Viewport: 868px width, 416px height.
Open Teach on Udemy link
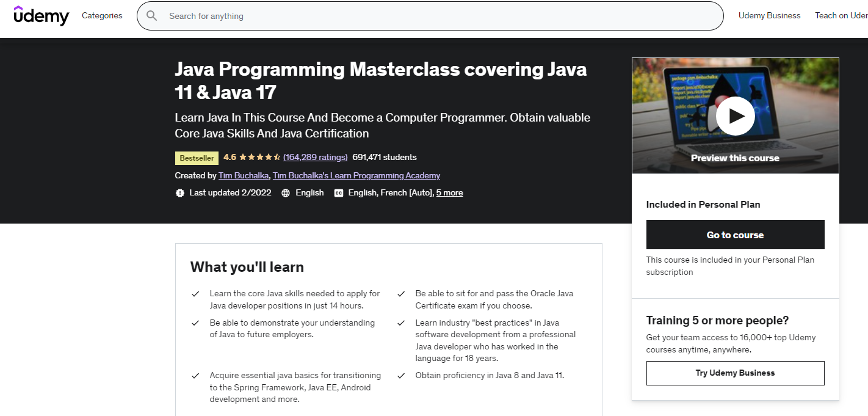coord(841,16)
